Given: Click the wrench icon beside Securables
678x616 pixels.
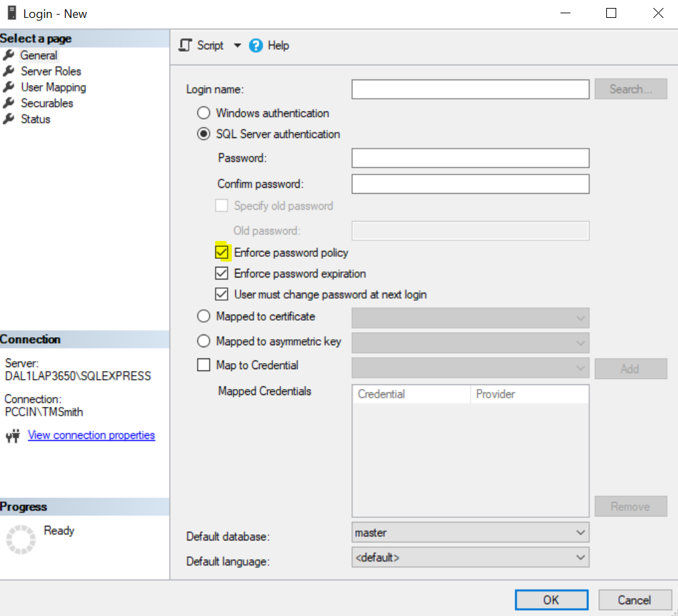Looking at the screenshot, I should pos(9,103).
